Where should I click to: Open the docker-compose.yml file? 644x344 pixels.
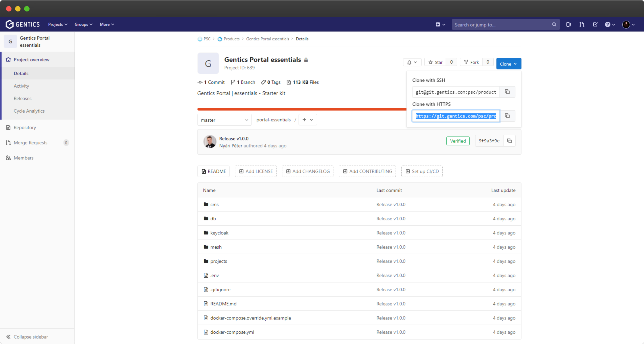pos(232,332)
